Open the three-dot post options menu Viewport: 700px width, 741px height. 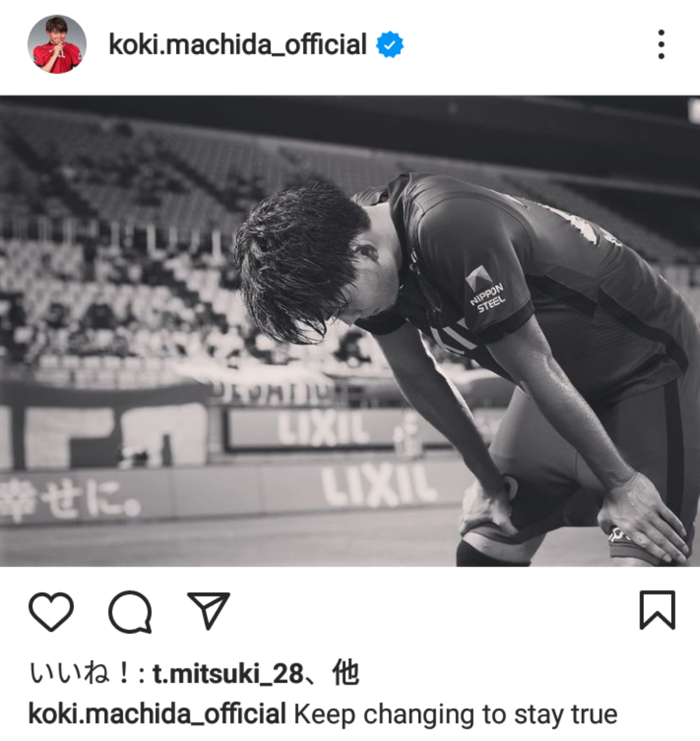[661, 45]
